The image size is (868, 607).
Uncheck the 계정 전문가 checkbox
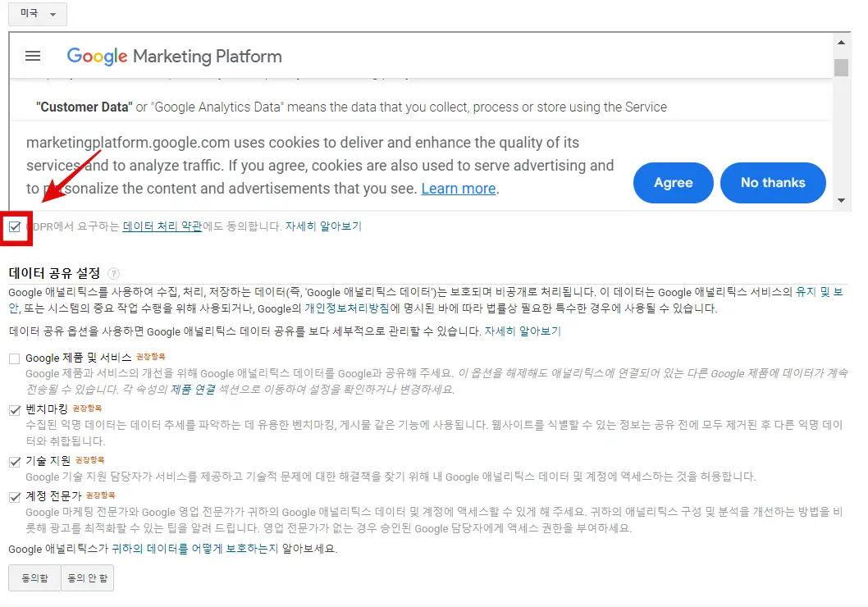click(x=15, y=497)
